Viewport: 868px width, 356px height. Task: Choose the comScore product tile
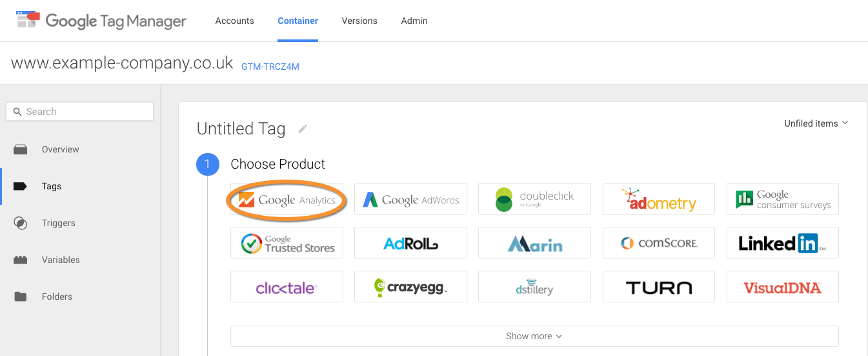658,243
